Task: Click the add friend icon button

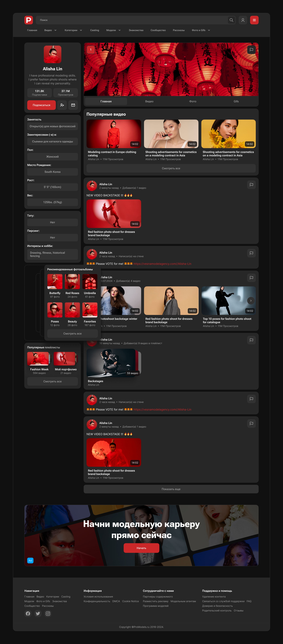Action: tap(62, 105)
